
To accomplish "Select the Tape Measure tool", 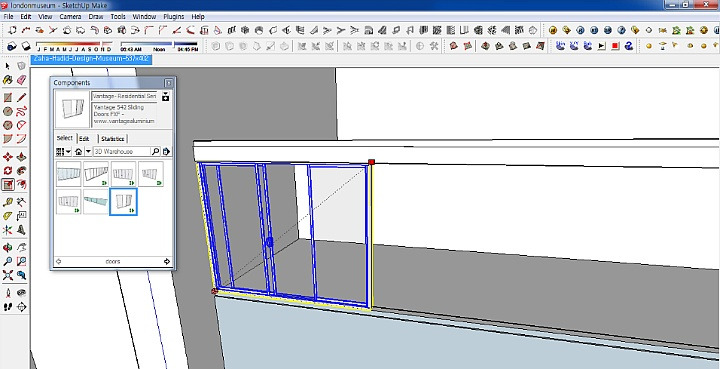I will click(7, 202).
